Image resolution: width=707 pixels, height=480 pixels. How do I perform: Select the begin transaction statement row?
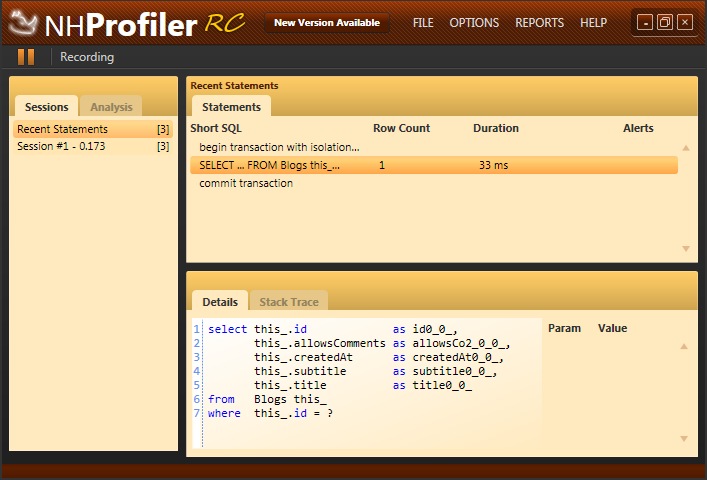[434, 147]
